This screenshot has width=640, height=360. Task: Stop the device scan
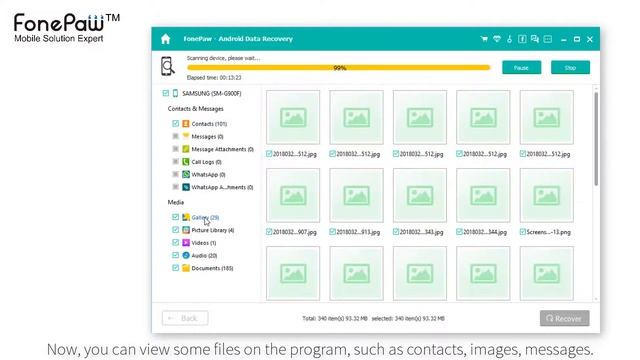570,68
